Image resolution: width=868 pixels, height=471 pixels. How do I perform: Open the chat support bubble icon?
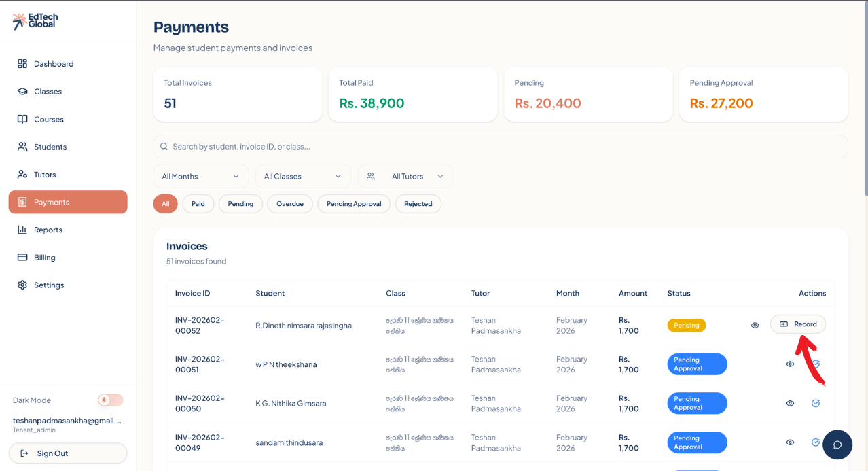pos(837,444)
